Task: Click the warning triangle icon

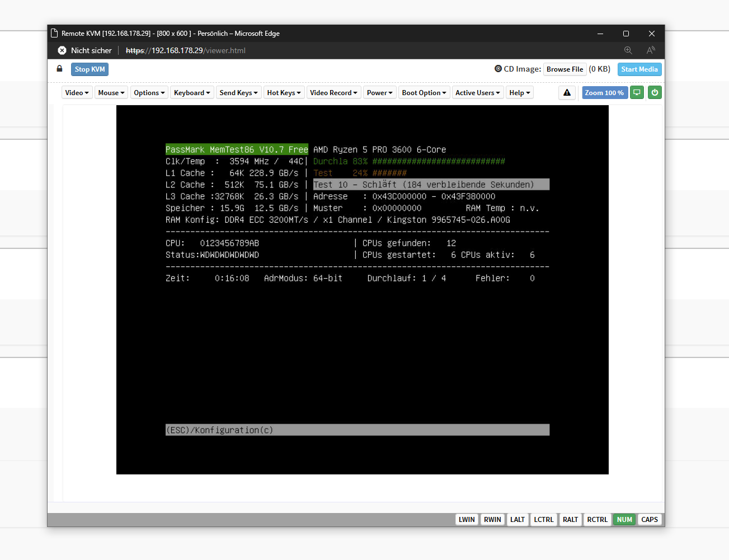Action: [567, 93]
